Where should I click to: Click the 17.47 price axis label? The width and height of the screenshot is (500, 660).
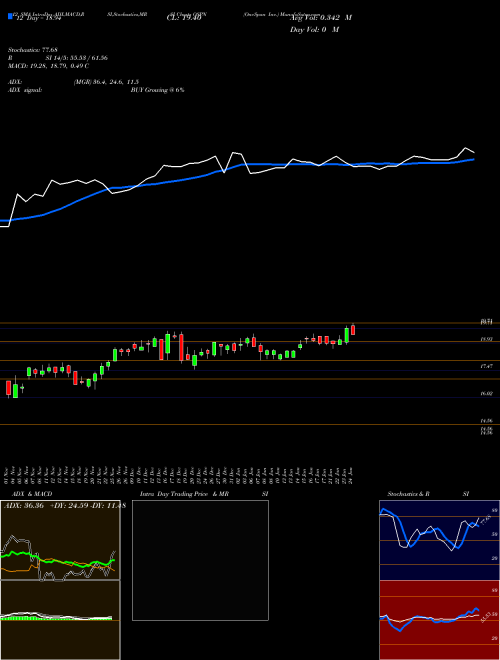[x=486, y=366]
